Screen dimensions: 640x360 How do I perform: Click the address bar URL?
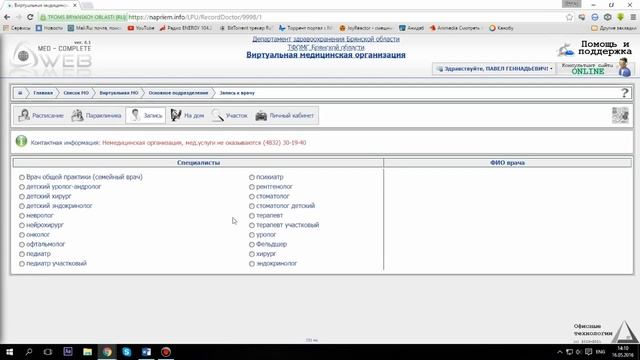coord(195,17)
